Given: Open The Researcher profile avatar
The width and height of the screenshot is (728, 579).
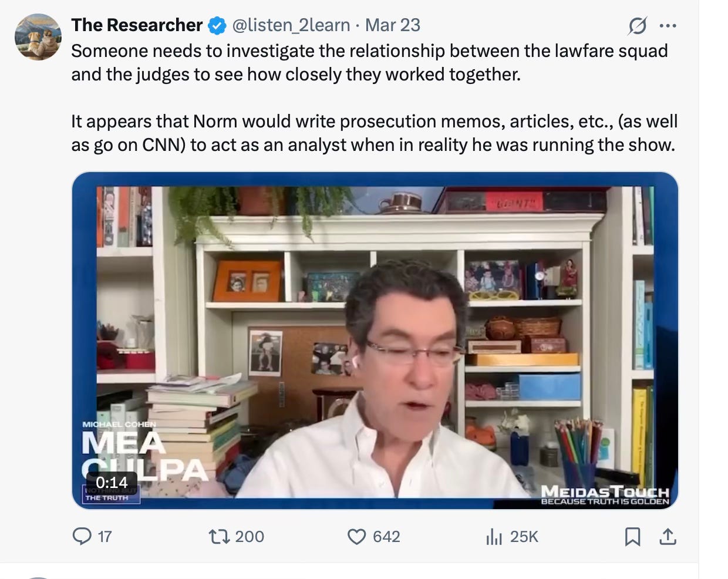Looking at the screenshot, I should coord(38,37).
